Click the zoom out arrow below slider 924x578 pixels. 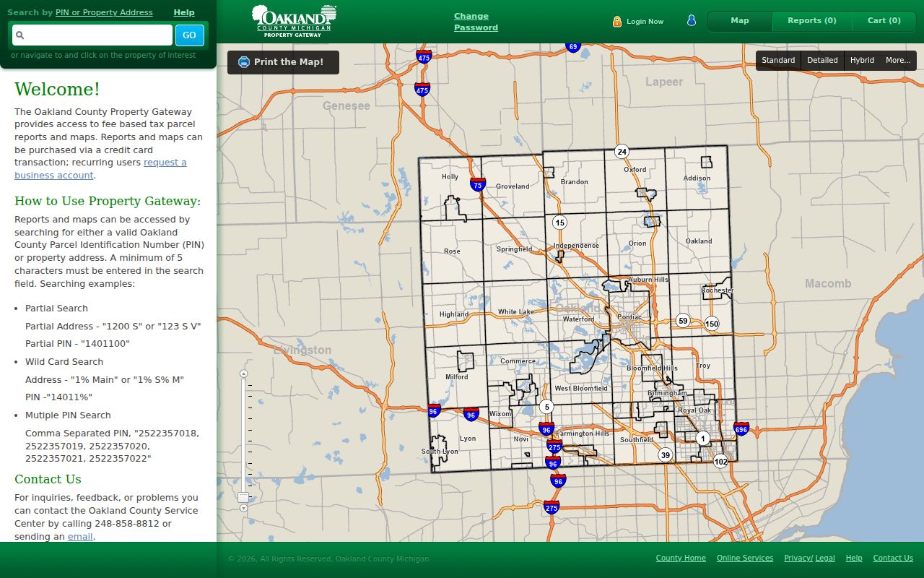tap(243, 508)
